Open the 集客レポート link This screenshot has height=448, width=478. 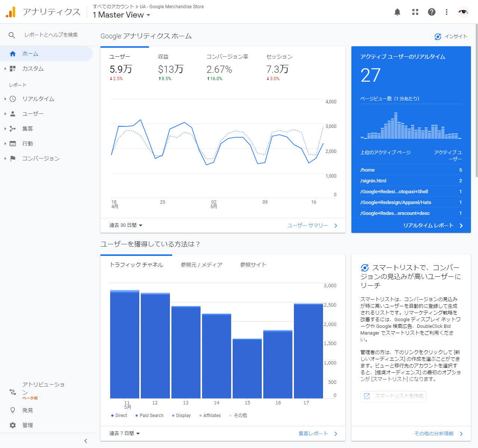[x=313, y=434]
